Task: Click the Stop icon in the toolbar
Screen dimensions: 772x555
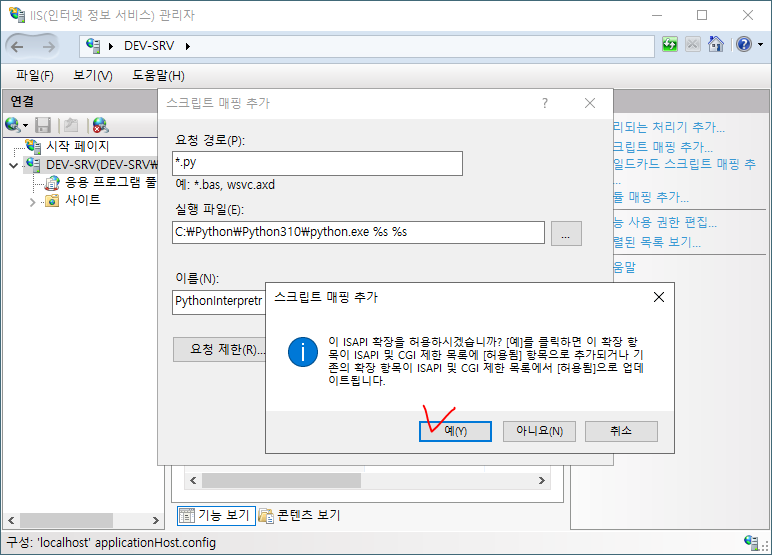Action: pos(693,44)
